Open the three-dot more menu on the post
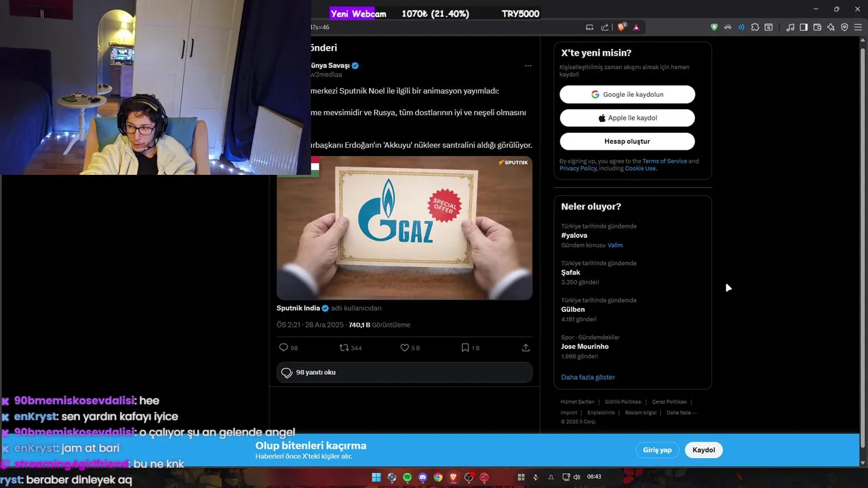The width and height of the screenshot is (868, 488). click(x=528, y=66)
